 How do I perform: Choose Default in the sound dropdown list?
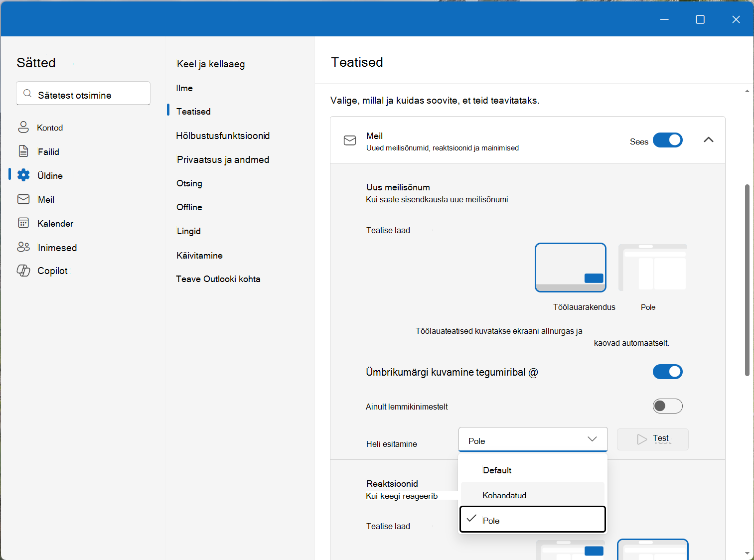pos(532,470)
